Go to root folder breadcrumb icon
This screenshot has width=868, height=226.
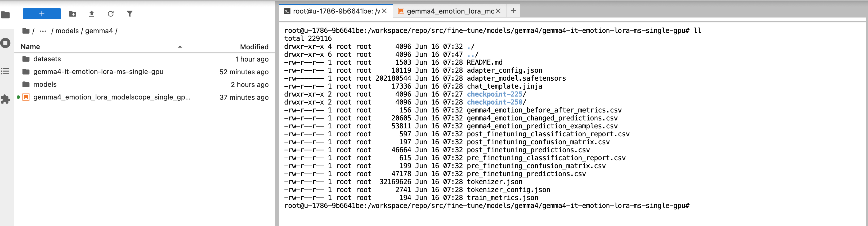click(x=26, y=31)
